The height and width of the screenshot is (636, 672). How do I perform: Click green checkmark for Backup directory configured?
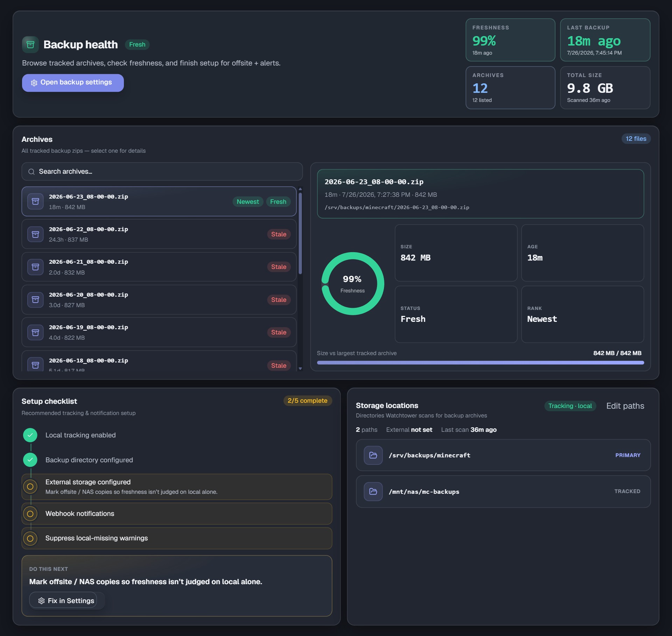[x=30, y=460]
